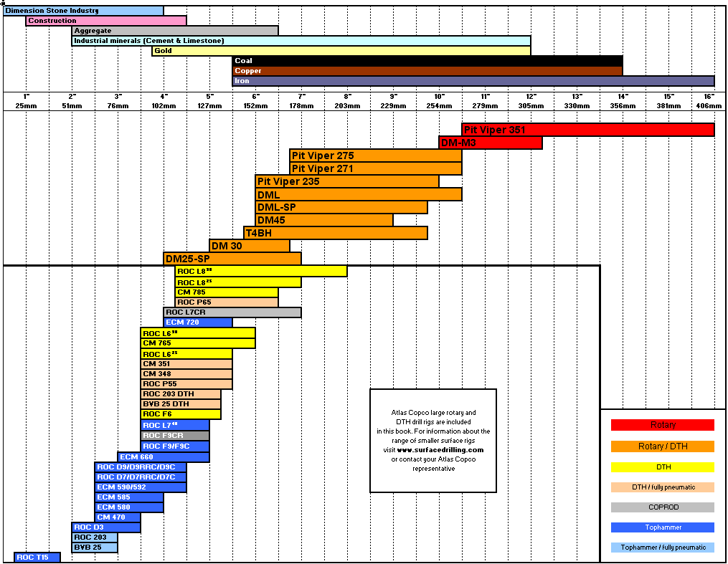Select the pink Construction bar
The image size is (728, 564).
(106, 20)
